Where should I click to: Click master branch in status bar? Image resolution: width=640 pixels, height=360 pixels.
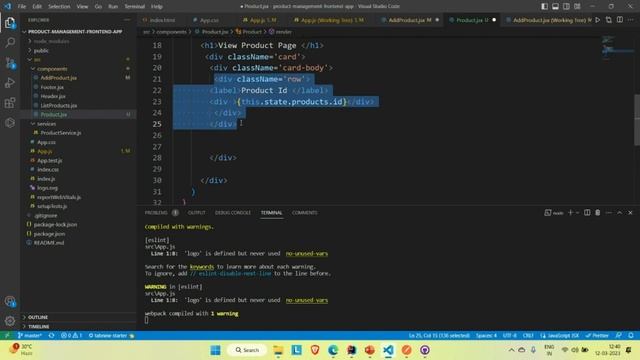click(x=30, y=336)
